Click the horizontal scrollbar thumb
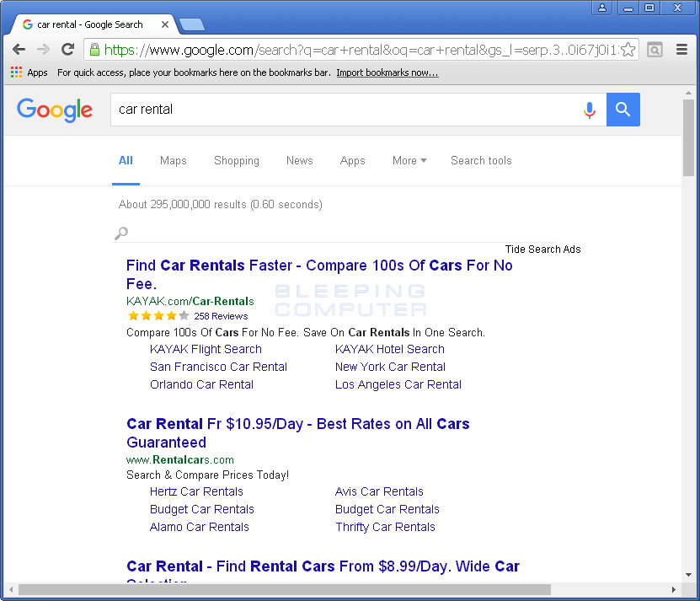 click(x=285, y=590)
